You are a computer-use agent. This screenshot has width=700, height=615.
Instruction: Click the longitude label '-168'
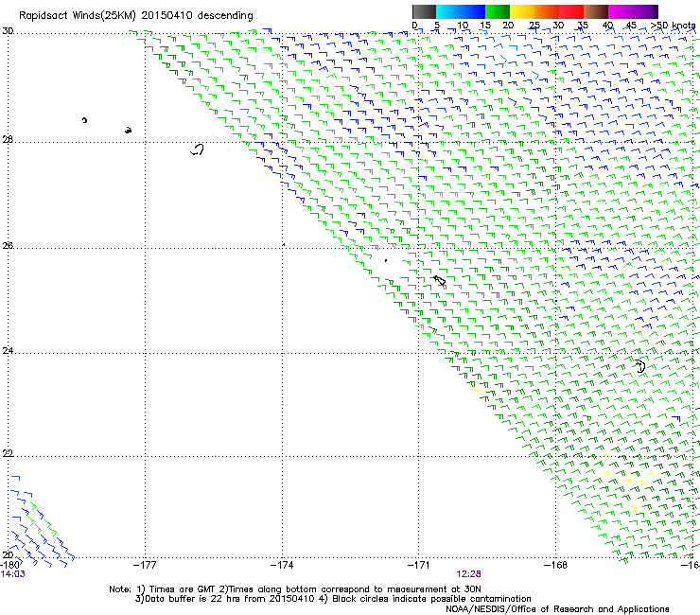[x=555, y=565]
